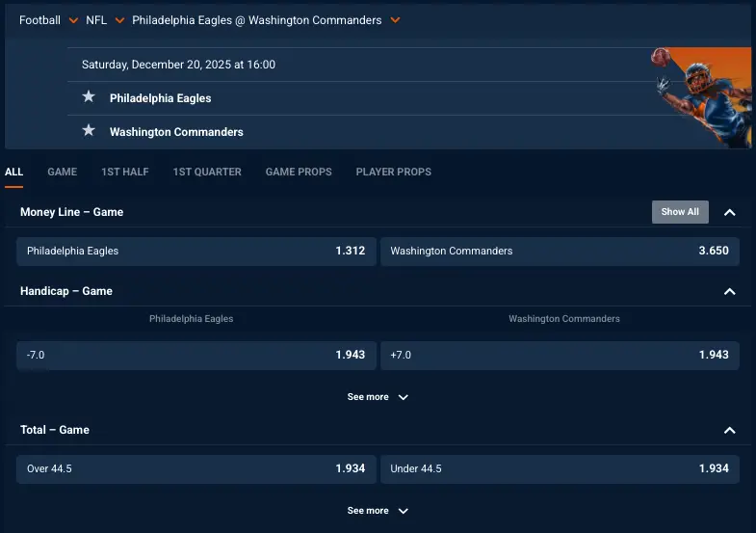
Task: Click See more under Total section
Action: click(x=378, y=511)
